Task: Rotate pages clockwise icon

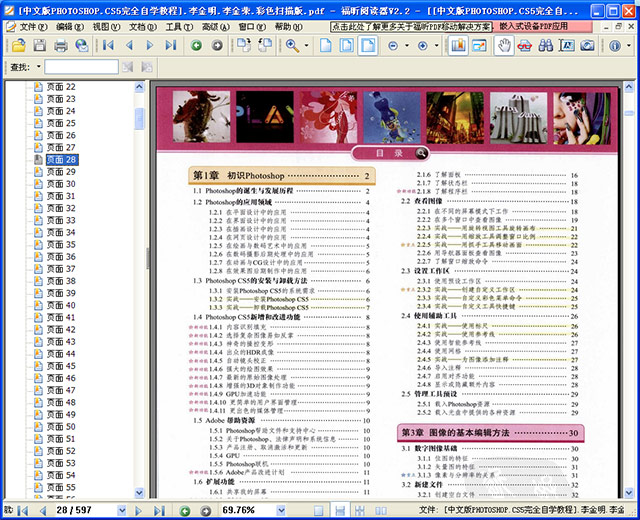Action: [244, 45]
